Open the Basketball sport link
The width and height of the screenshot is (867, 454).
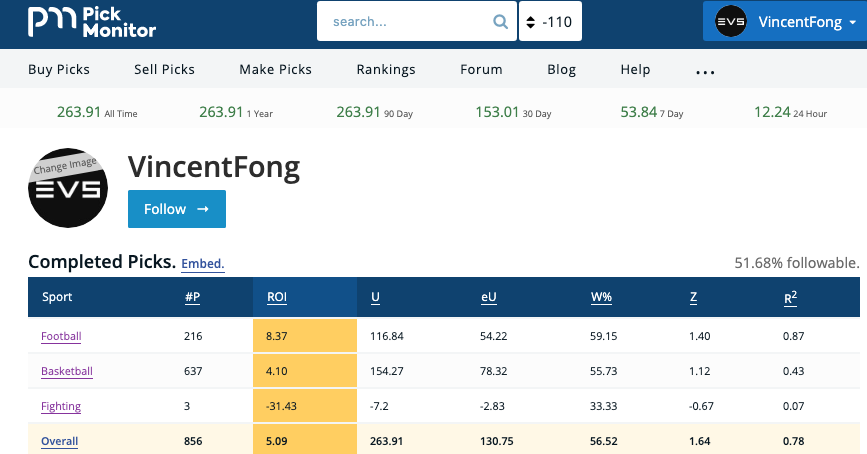tap(66, 371)
